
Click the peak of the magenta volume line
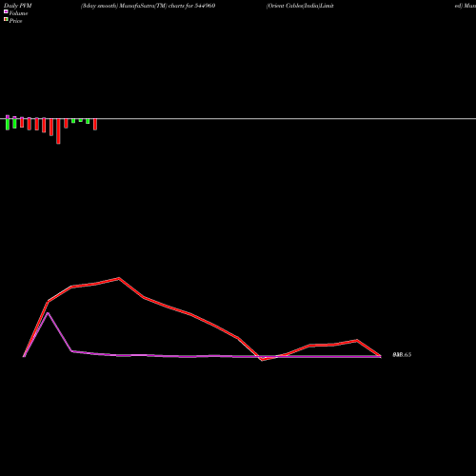[x=48, y=313]
